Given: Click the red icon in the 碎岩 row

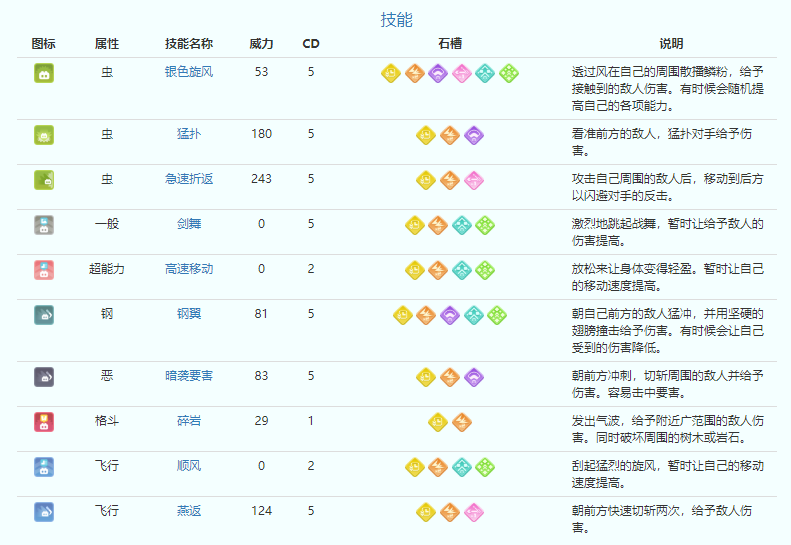Looking at the screenshot, I should pyautogui.click(x=44, y=421).
